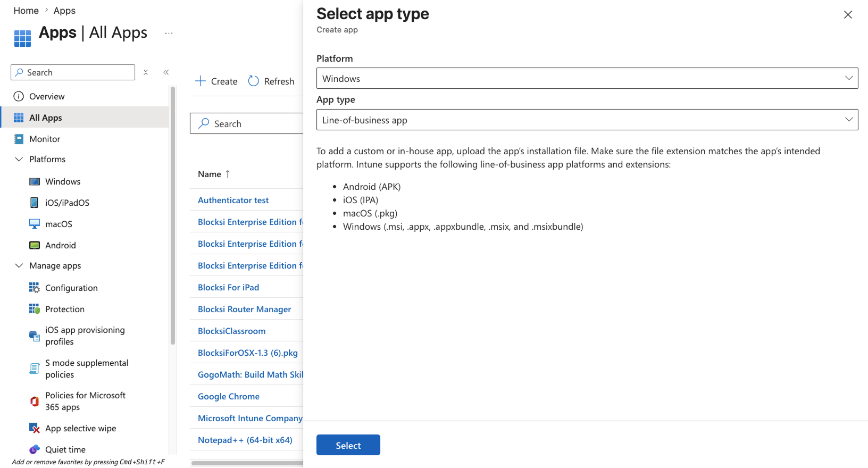The width and height of the screenshot is (868, 468).
Task: Click the iOS/iPadOS device icon
Action: click(35, 203)
